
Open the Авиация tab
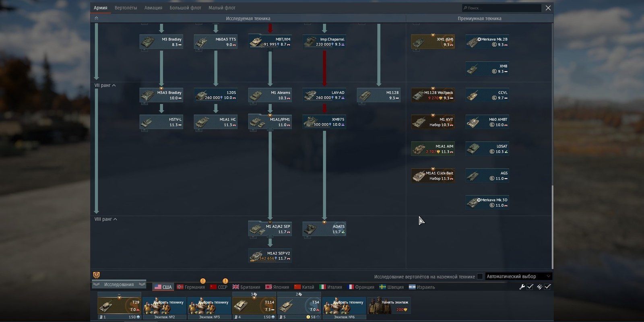[153, 8]
